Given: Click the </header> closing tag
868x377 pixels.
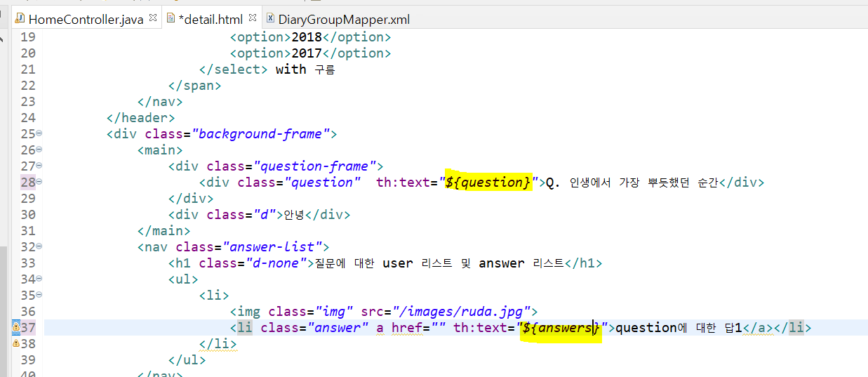Looking at the screenshot, I should click(x=141, y=117).
